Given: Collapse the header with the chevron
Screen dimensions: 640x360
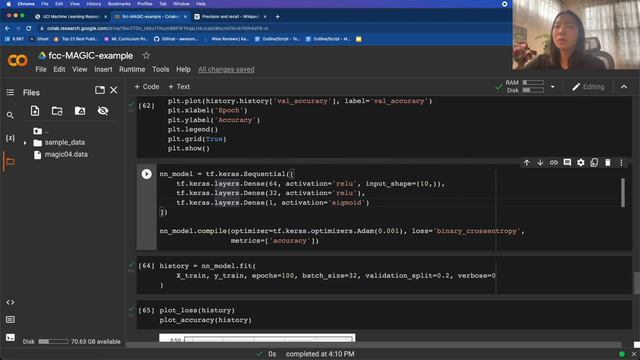Looking at the screenshot, I should pyautogui.click(x=624, y=87).
